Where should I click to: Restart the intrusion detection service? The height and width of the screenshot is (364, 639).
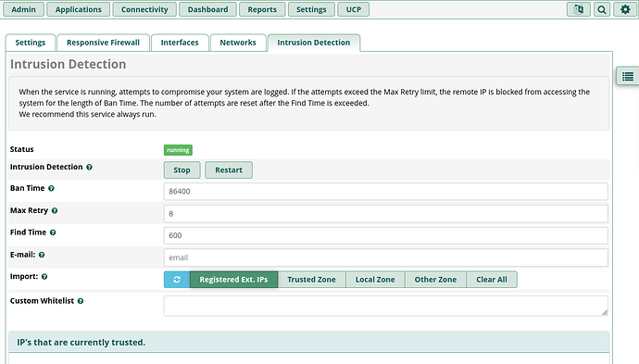229,170
